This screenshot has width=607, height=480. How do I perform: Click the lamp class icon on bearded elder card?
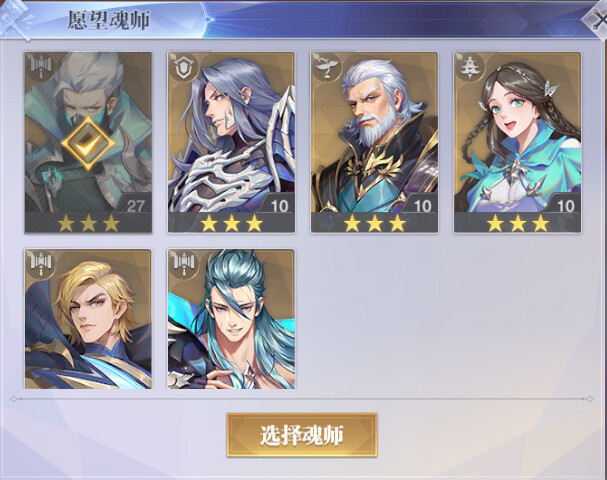coord(327,67)
